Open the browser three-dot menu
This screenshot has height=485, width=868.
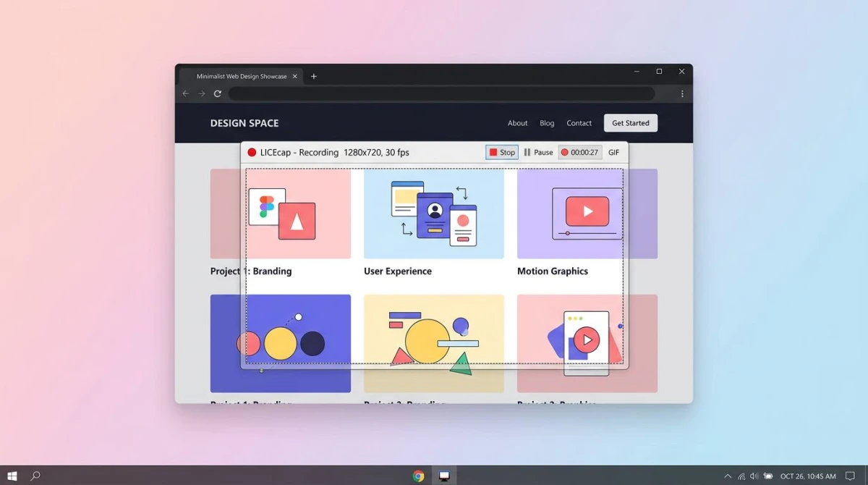click(x=682, y=93)
